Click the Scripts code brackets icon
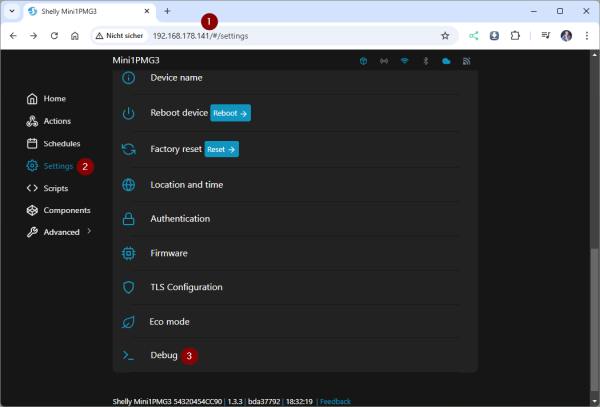600x407 pixels. [32, 188]
